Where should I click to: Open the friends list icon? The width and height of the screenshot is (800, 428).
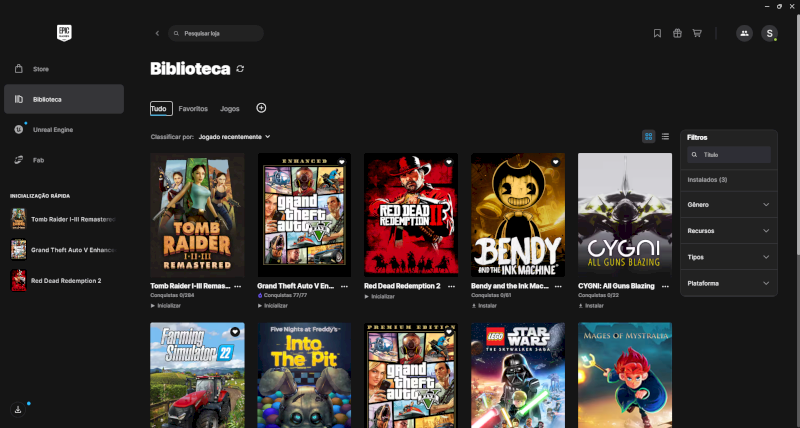coord(744,33)
